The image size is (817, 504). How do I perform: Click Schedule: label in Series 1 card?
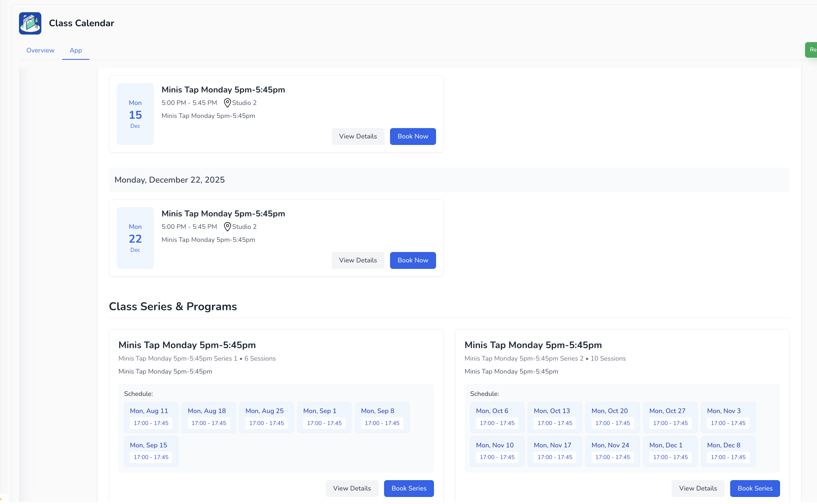pyautogui.click(x=138, y=394)
